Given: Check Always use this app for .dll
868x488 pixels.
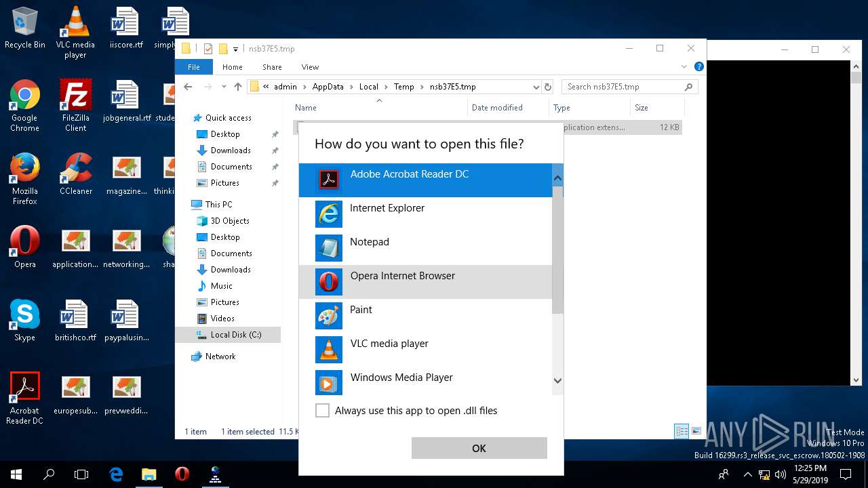Looking at the screenshot, I should pos(323,410).
